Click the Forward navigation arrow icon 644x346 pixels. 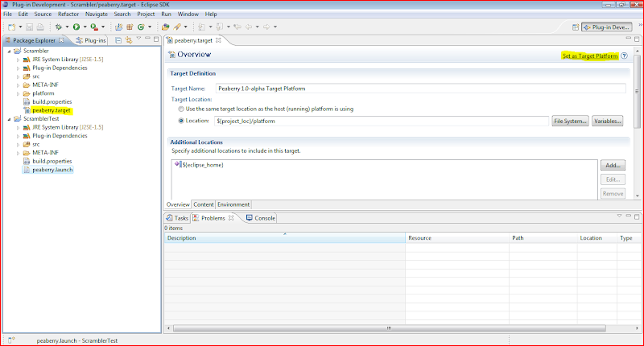click(x=266, y=27)
